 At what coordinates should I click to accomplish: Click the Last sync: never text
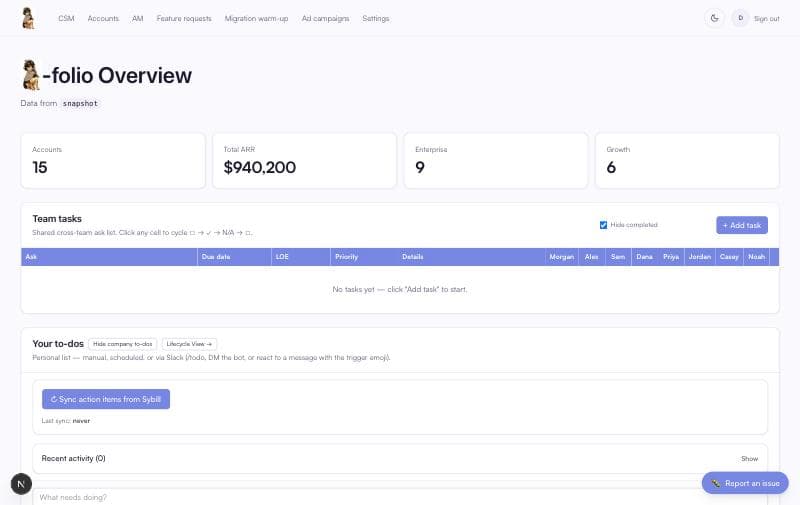tap(66, 421)
